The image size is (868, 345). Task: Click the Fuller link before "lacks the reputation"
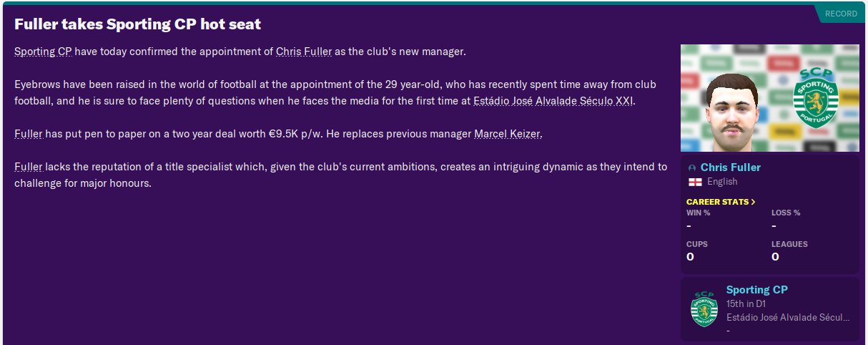click(29, 167)
